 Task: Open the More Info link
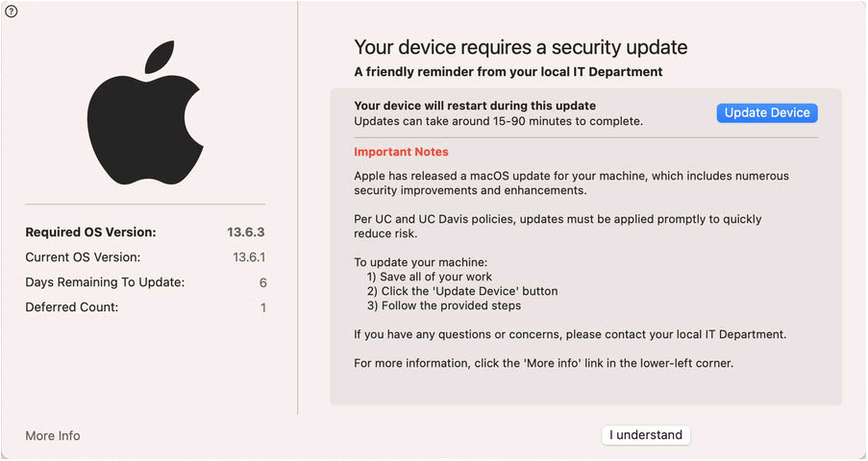(x=53, y=436)
